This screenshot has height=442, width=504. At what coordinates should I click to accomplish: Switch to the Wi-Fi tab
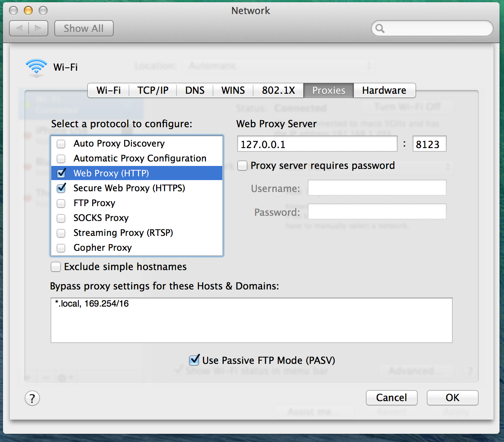click(109, 90)
